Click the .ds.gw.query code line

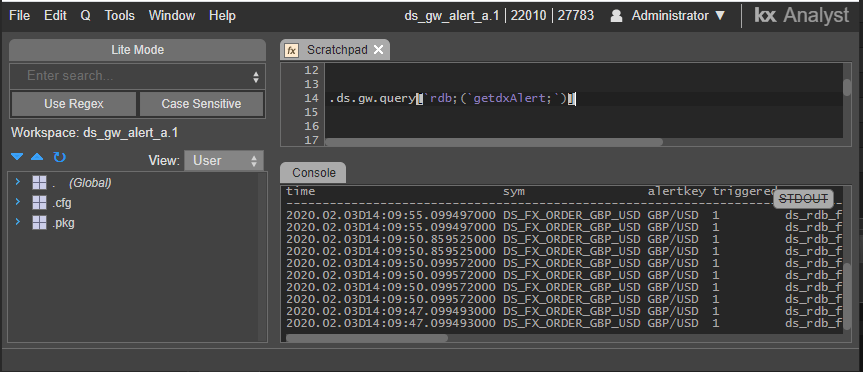click(x=452, y=99)
